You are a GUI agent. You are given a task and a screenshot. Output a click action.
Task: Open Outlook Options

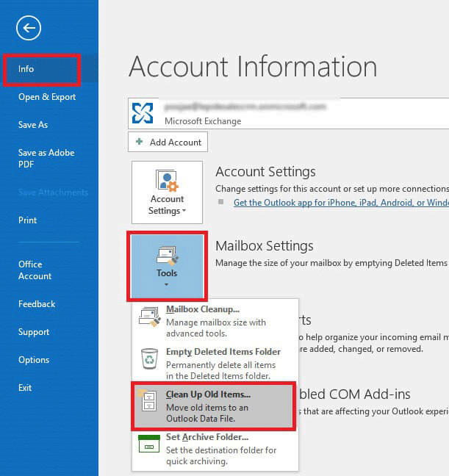tap(34, 360)
